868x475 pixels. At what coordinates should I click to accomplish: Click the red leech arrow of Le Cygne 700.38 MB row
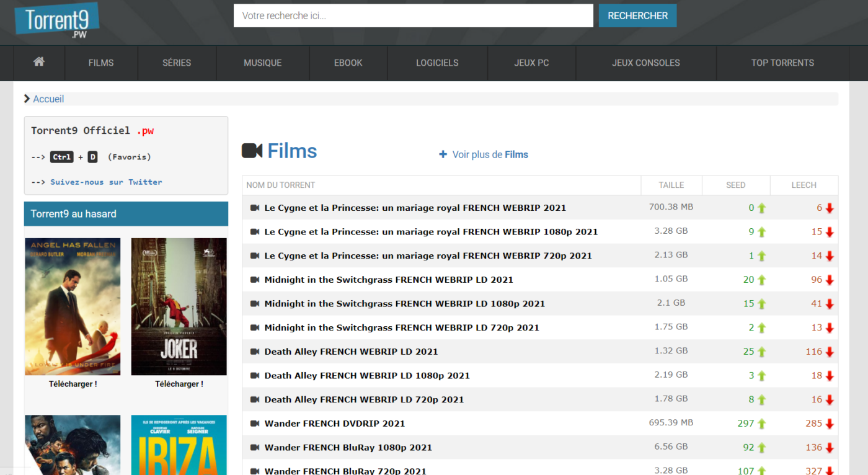(x=830, y=208)
